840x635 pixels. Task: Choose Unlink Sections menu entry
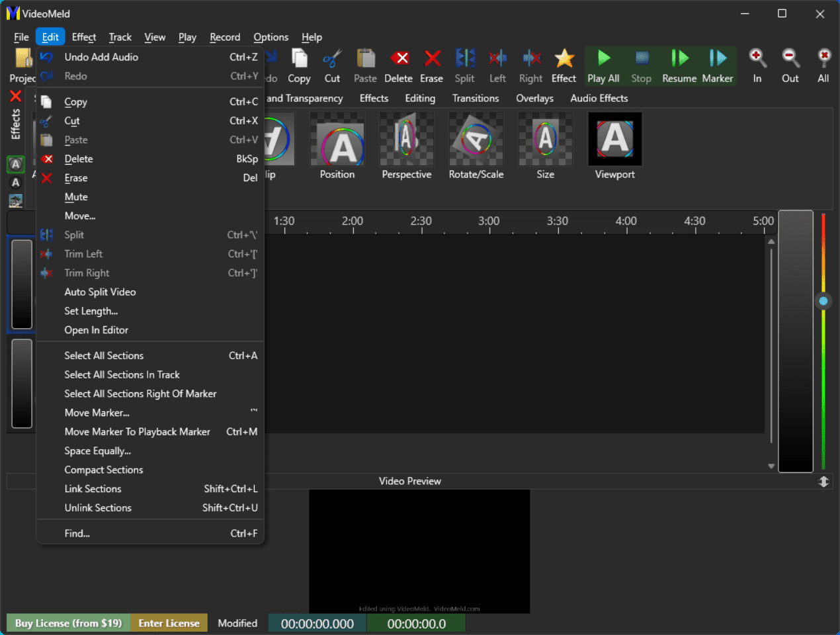point(150,508)
